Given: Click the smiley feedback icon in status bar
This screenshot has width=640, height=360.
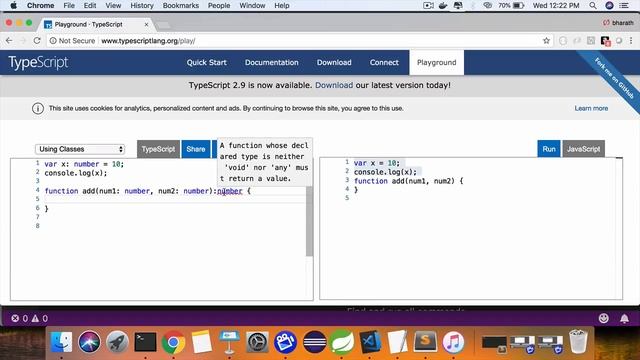Looking at the screenshot, I should pyautogui.click(x=603, y=318).
